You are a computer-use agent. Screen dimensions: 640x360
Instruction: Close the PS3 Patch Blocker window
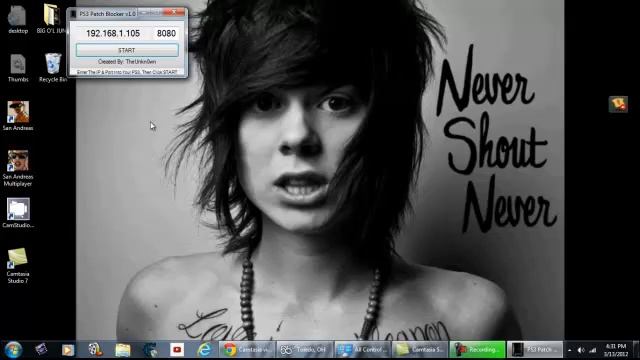click(x=174, y=13)
